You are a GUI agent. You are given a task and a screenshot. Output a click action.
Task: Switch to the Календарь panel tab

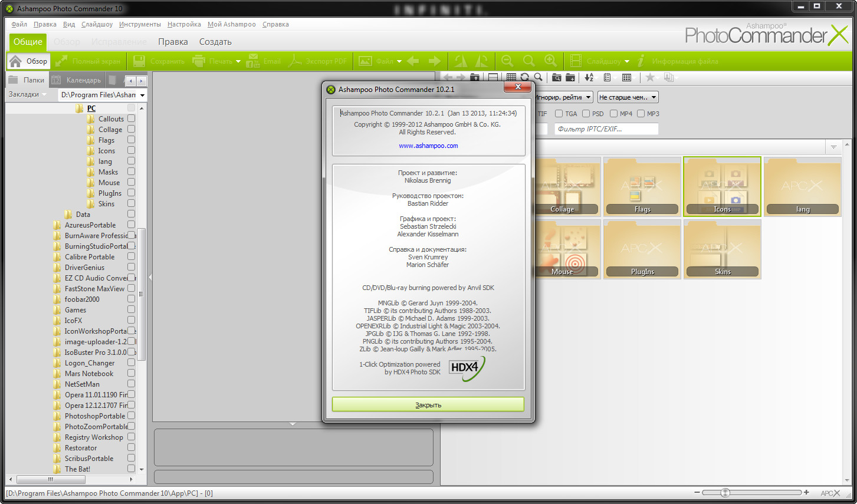77,80
